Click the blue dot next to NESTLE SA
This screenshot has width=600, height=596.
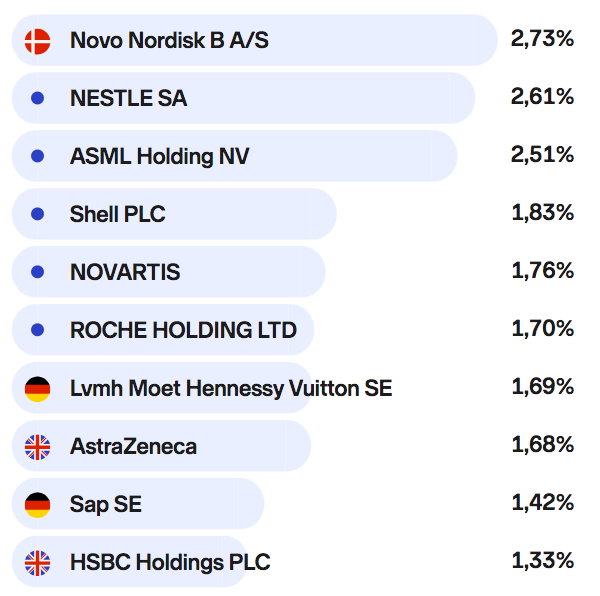coord(37,98)
